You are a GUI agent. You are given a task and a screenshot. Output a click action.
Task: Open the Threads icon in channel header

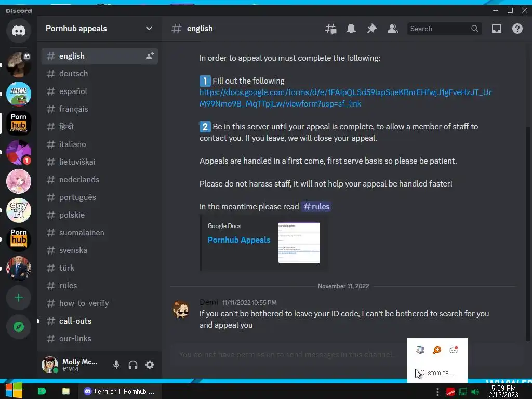coord(331,29)
